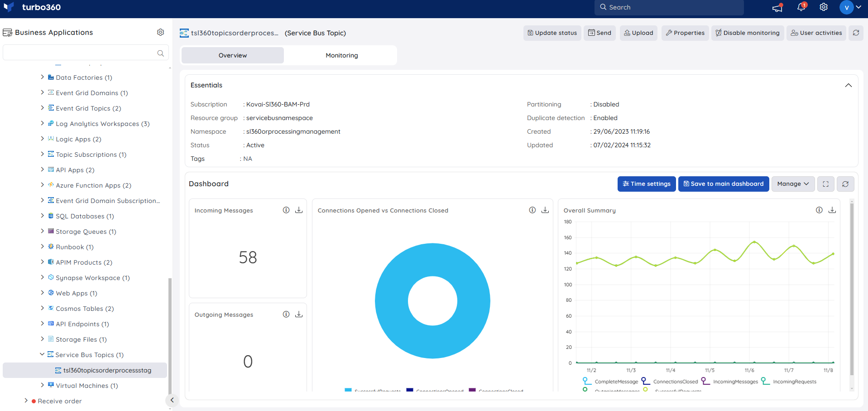Collapse the left sidebar panel
Image resolution: width=868 pixels, height=411 pixels.
(172, 400)
